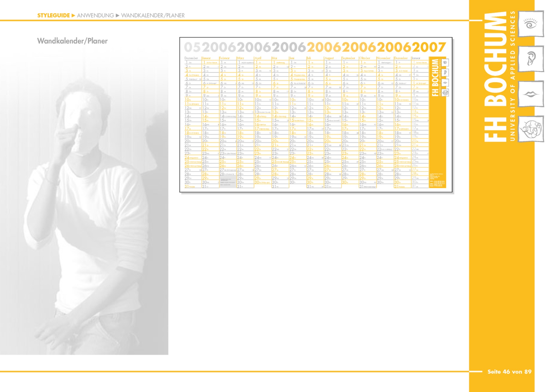
Task: Click the April month column heading
Action: click(x=258, y=58)
